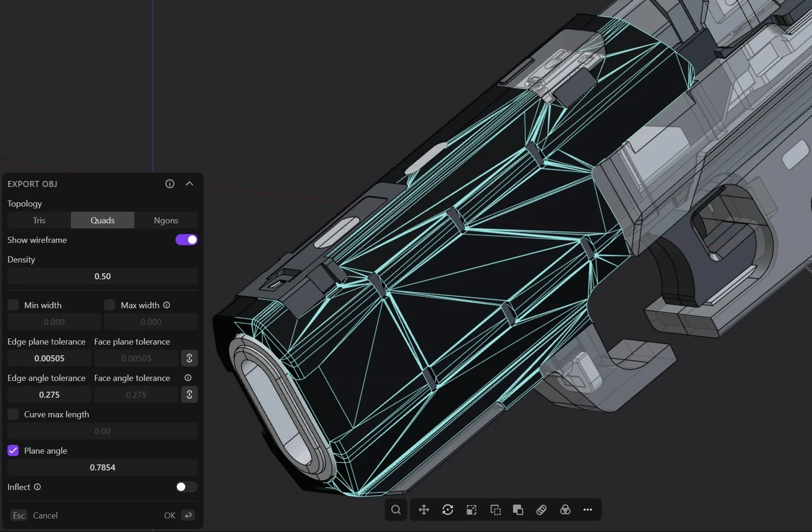Toggle the Inflect switch
This screenshot has height=532, width=812.
coord(187,487)
